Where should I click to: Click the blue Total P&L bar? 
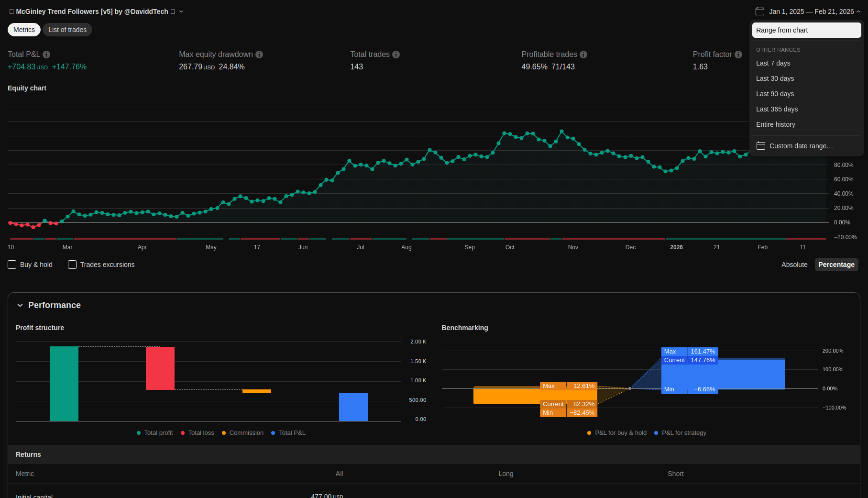[x=353, y=407]
